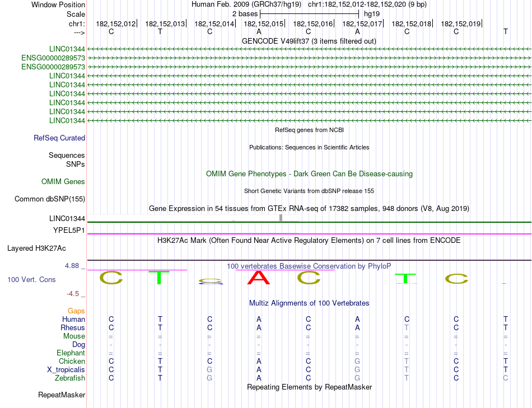This screenshot has height=408, width=532.
Task: Click the X_tropicalis alignment row label
Action: 66,370
